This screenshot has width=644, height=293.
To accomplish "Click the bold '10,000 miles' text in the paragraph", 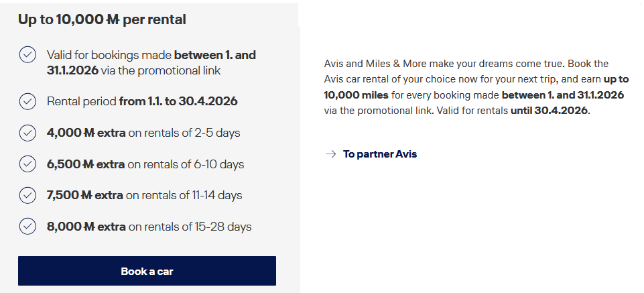I will [355, 95].
